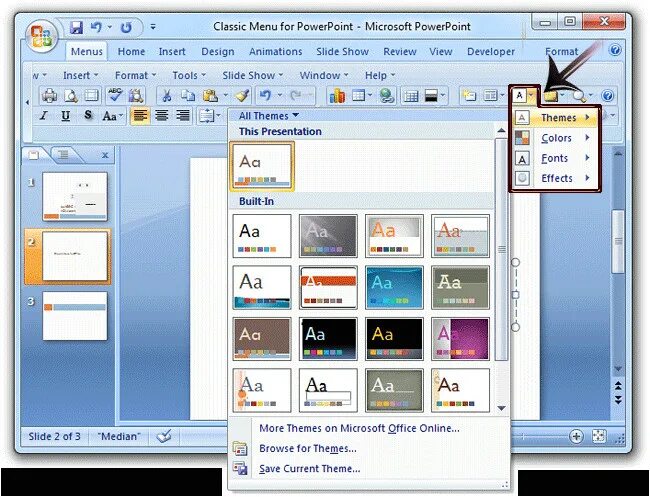Viewport: 650px width, 497px height.
Task: Expand the Paste options arrow
Action: click(x=226, y=96)
